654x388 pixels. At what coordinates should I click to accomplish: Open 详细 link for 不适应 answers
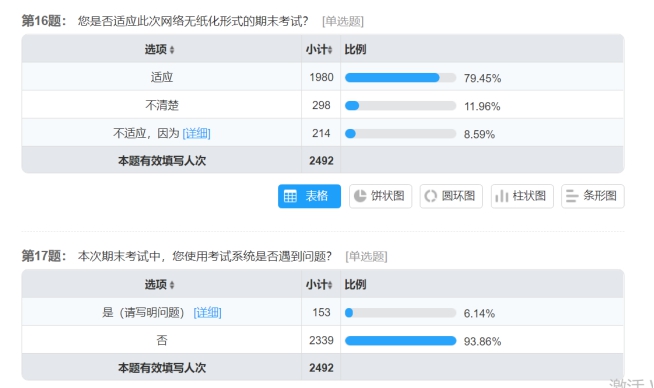click(196, 133)
